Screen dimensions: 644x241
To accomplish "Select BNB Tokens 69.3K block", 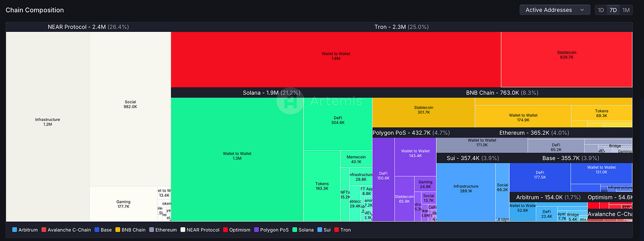I will 602,113.
